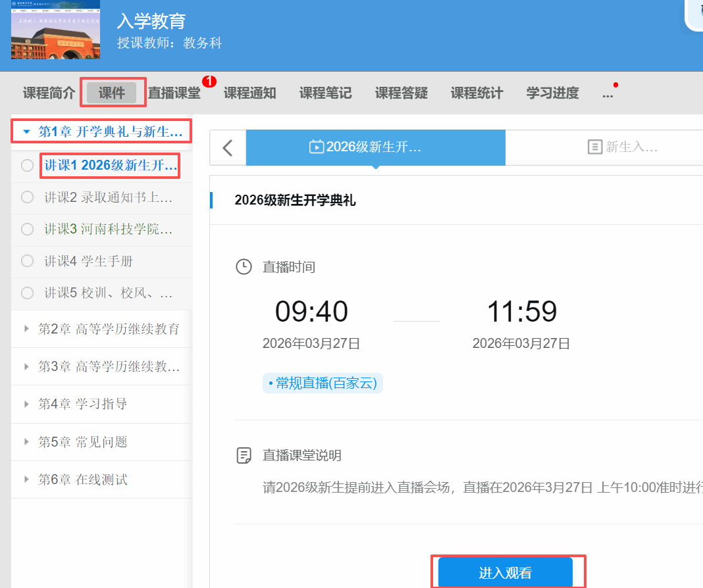Viewport: 703px width, 588px height.
Task: Collapse 第1章 开学典礼 chapter
Action: click(x=26, y=132)
